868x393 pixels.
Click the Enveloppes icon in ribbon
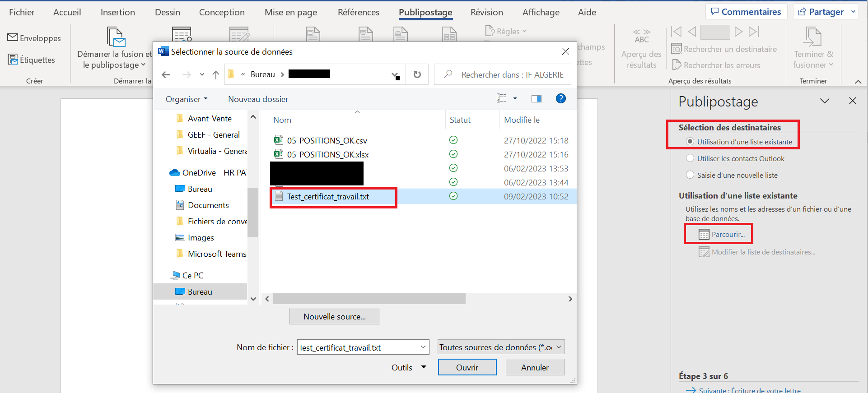click(13, 38)
